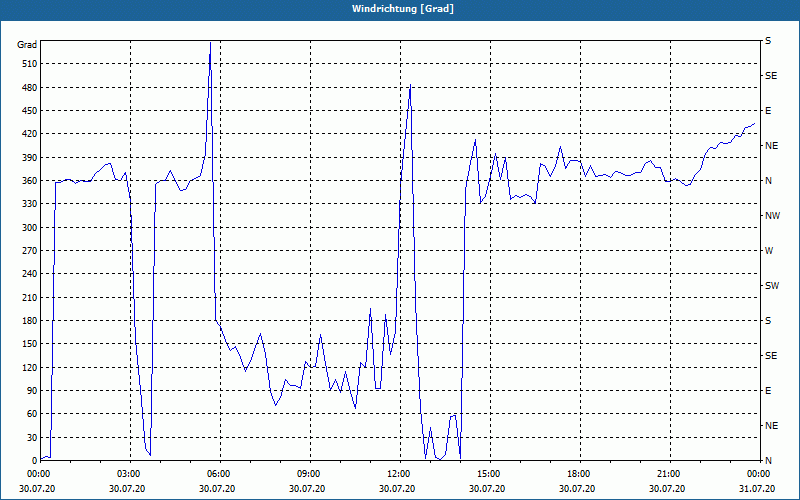Click the Windrichtung [Grad] chart title
The height and width of the screenshot is (500, 800).
pyautogui.click(x=403, y=9)
